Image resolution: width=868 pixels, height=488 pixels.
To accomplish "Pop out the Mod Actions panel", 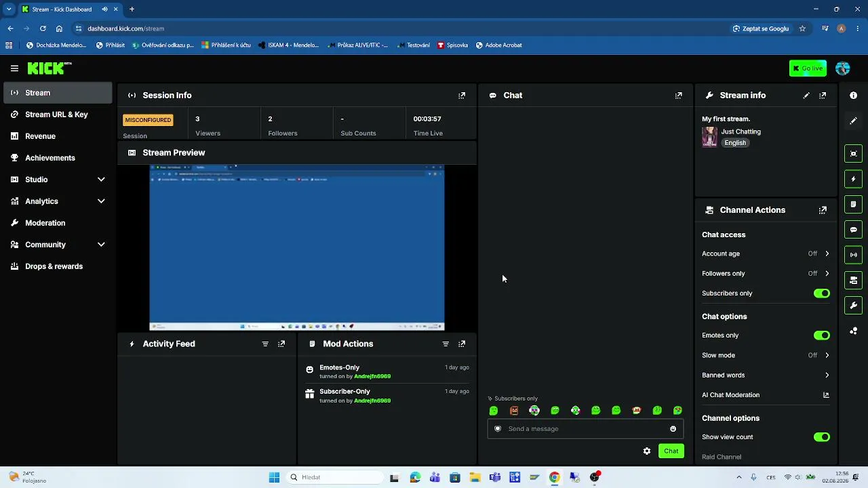I will (462, 344).
